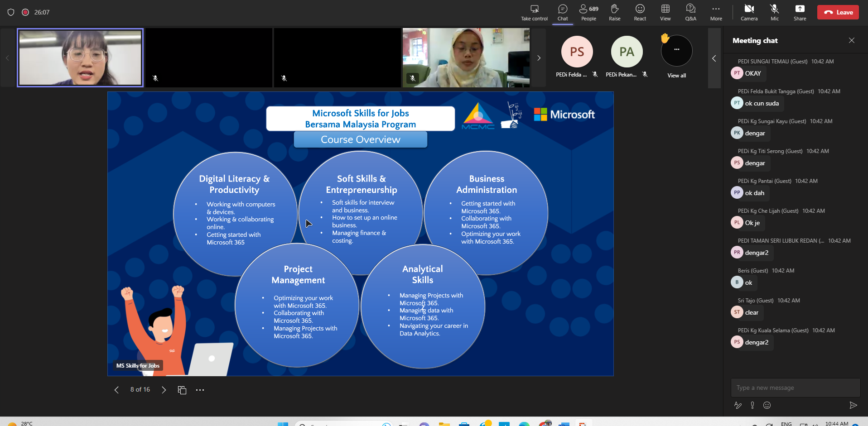Screen dimensions: 868x426
Task: Close the Meeting chat panel
Action: 852,40
